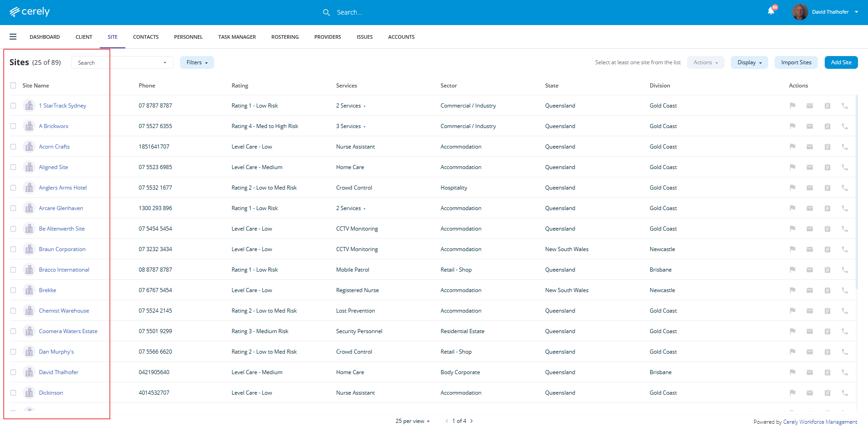This screenshot has height=427, width=868.
Task: Click the phone icon for Coomera Waters Estate
Action: coord(845,331)
